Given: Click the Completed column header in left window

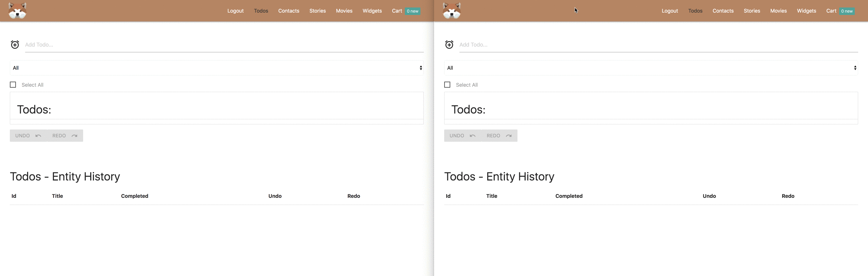Looking at the screenshot, I should pyautogui.click(x=135, y=196).
